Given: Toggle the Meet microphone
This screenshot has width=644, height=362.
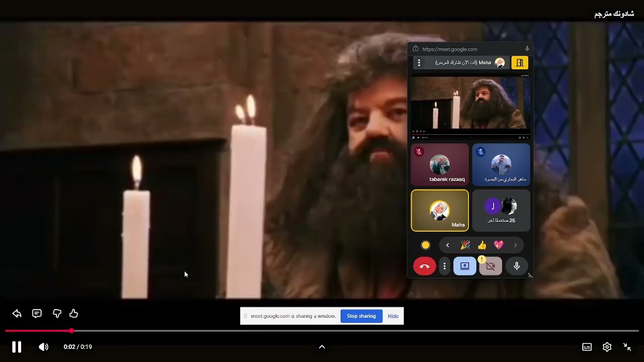Looking at the screenshot, I should point(517,266).
